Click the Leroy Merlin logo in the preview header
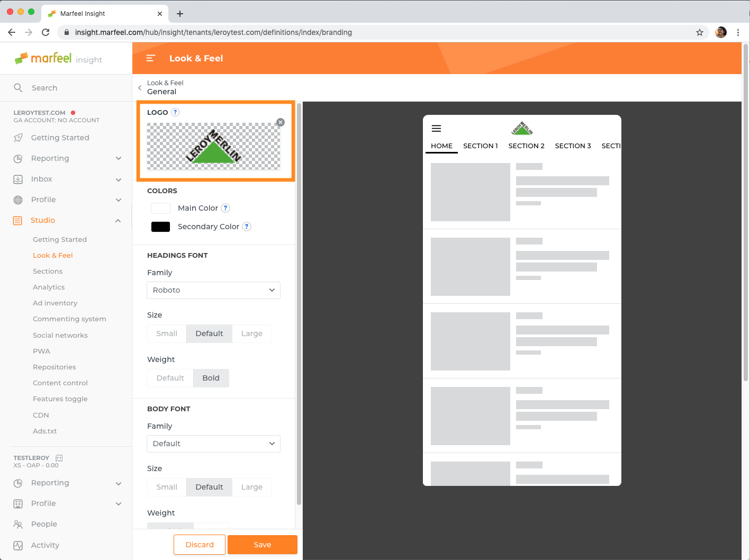 coord(522,128)
